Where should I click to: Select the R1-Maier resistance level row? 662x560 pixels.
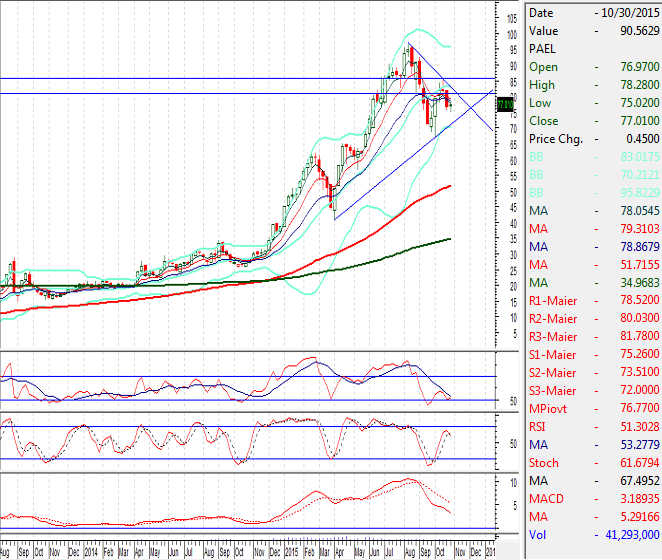pyautogui.click(x=592, y=300)
